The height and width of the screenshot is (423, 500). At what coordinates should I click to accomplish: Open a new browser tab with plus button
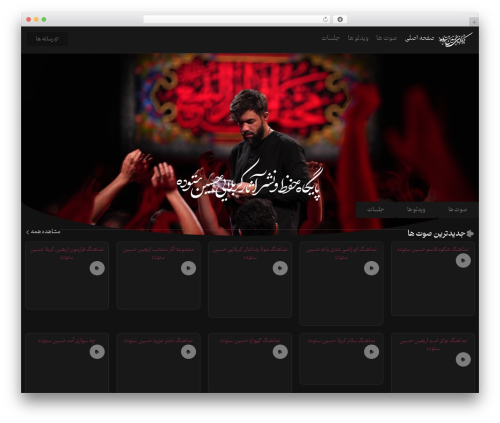[474, 22]
